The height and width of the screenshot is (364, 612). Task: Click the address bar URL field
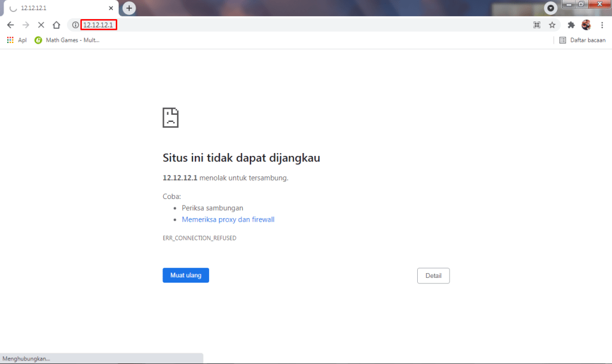click(x=299, y=25)
